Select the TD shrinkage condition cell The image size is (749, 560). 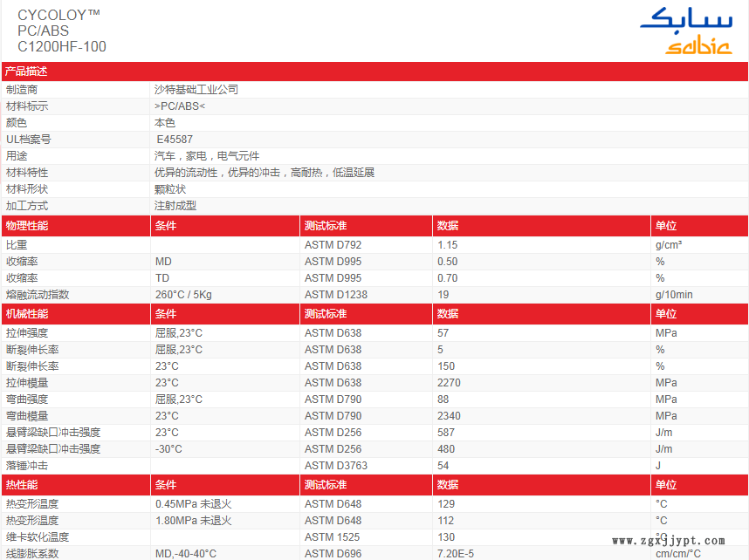[x=161, y=278]
